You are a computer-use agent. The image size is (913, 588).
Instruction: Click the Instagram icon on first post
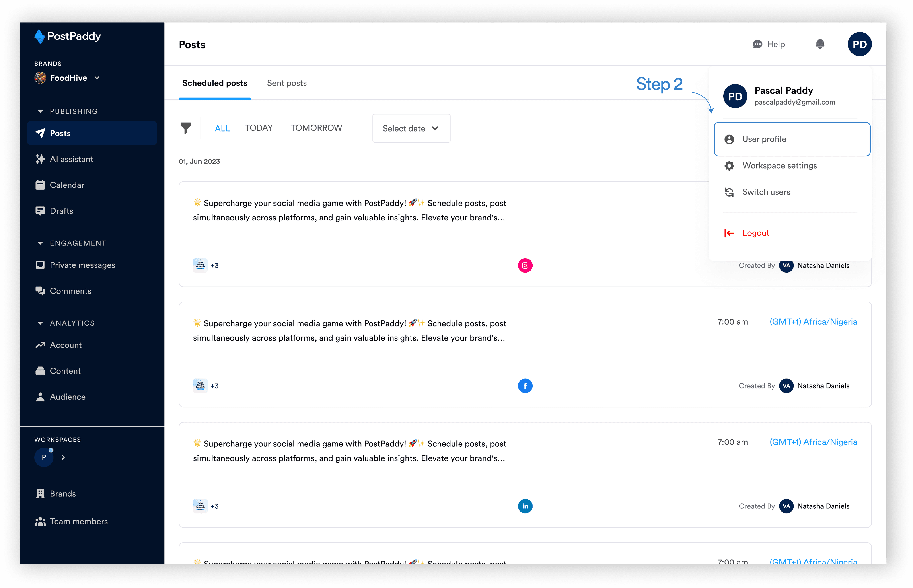[525, 265]
